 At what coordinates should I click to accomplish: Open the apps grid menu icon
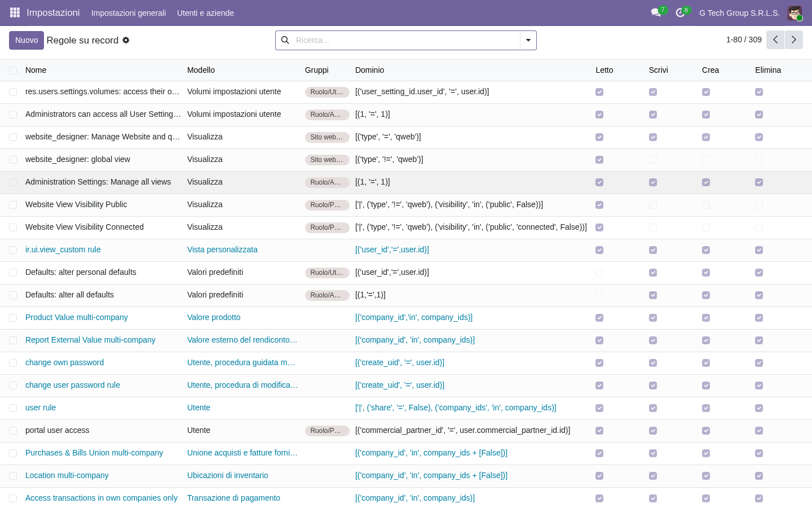[15, 12]
